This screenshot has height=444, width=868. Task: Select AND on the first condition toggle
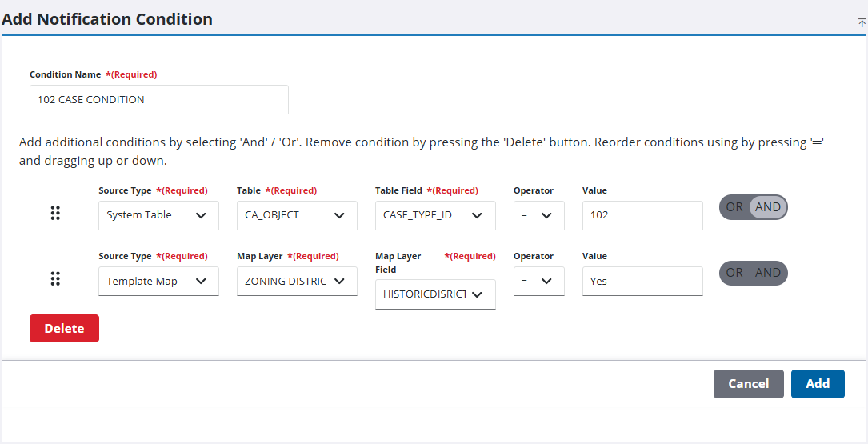pos(768,207)
